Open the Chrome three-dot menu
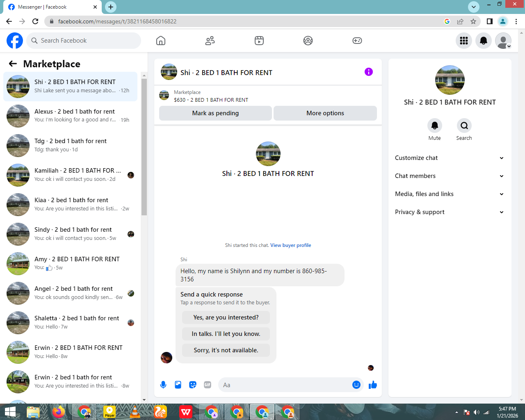Image resolution: width=525 pixels, height=420 pixels. coord(516,21)
